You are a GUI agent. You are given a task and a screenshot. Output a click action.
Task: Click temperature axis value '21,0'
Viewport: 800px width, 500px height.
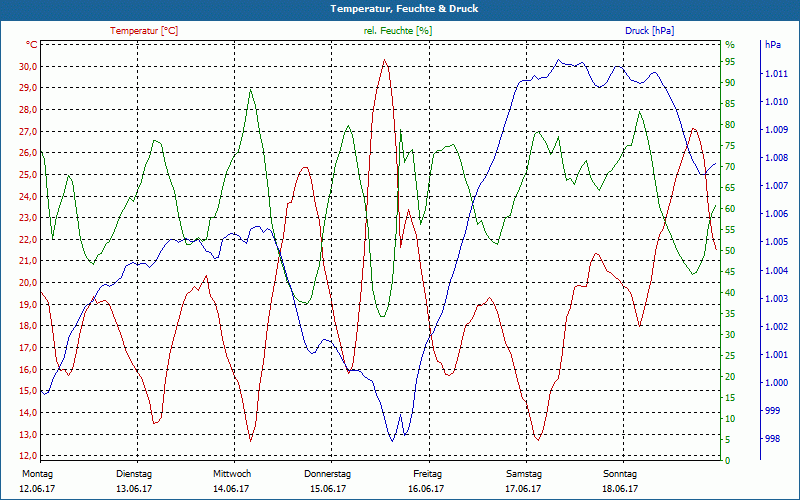tap(28, 261)
